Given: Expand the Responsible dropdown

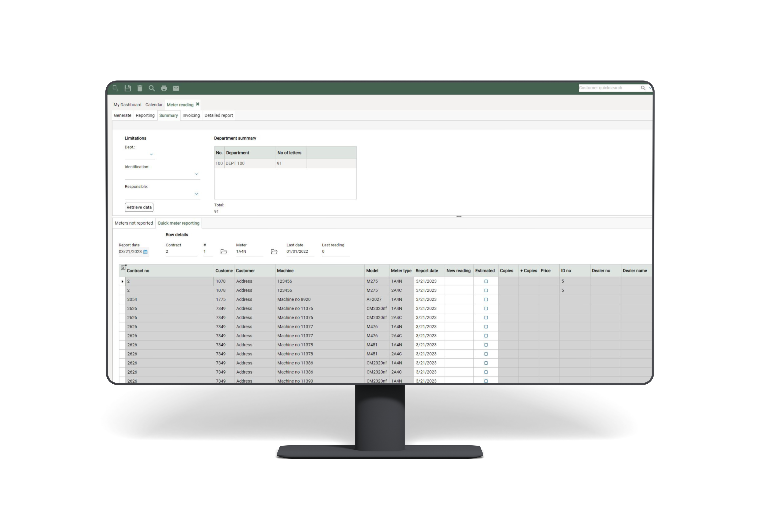Looking at the screenshot, I should point(196,194).
